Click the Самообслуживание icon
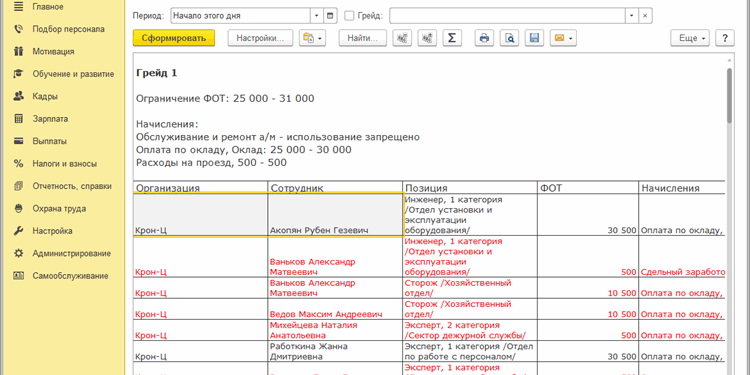This screenshot has height=375, width=750. point(19,276)
